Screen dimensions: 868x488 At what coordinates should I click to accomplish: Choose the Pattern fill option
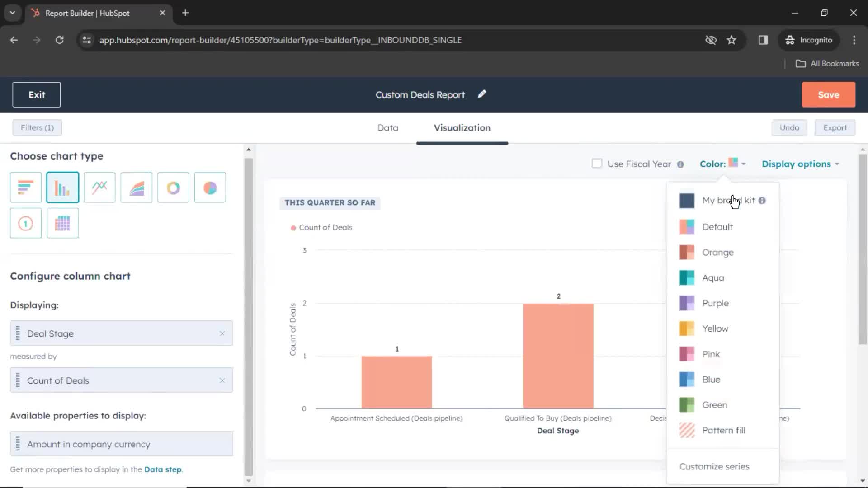point(722,431)
